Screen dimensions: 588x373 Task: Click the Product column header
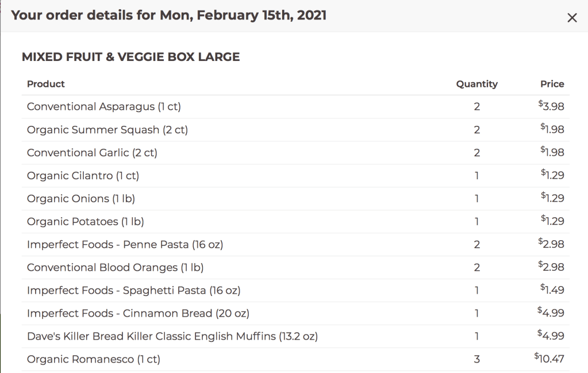(46, 84)
